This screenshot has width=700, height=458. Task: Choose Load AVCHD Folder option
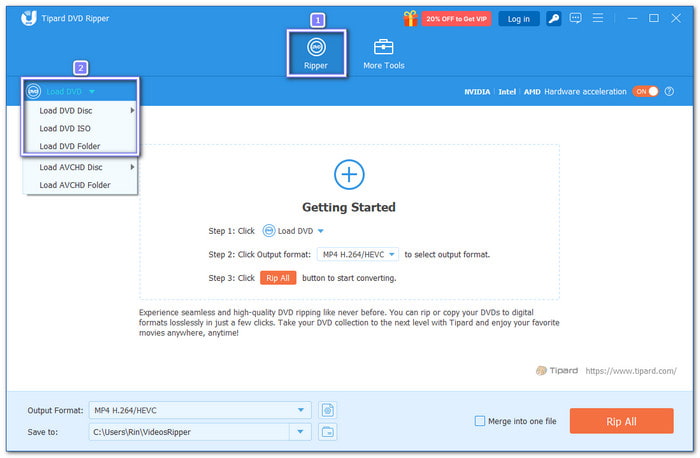pos(74,185)
